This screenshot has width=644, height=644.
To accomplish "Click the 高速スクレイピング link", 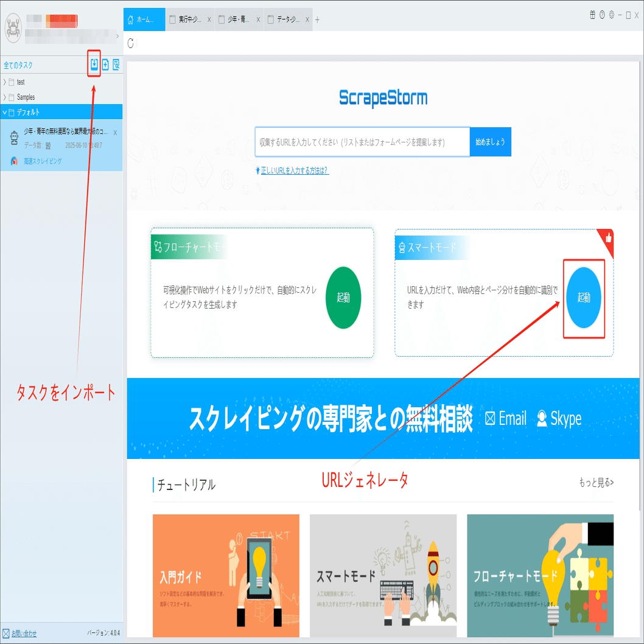I will 43,161.
